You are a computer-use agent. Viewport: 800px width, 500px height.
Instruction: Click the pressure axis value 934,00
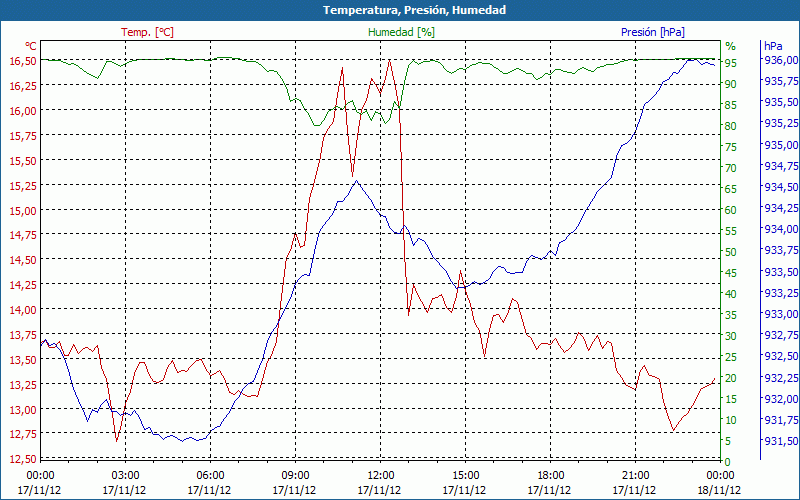coord(781,229)
